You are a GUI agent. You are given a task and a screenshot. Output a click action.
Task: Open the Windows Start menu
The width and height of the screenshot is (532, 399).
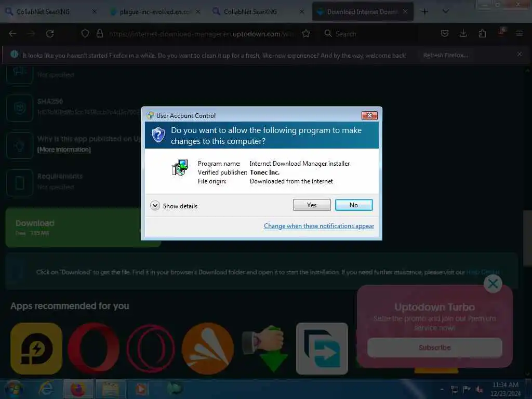point(14,389)
